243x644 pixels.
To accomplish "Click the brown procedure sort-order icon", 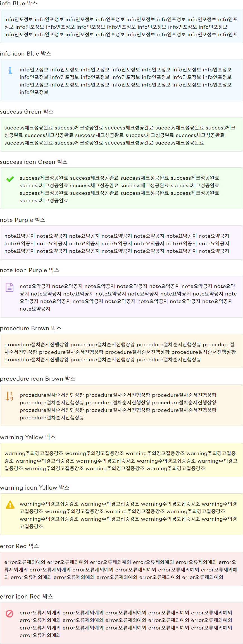I will tap(10, 396).
